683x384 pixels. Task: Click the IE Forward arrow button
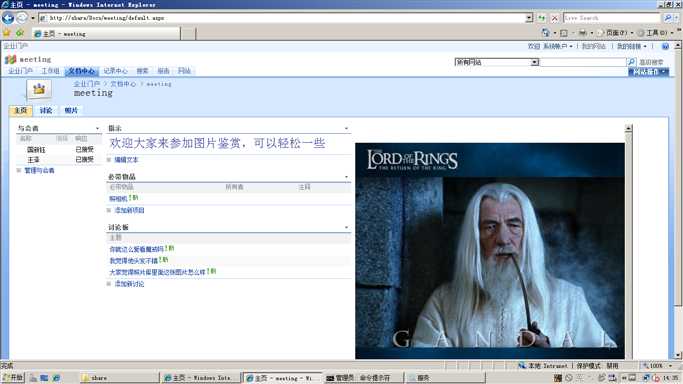click(x=22, y=18)
